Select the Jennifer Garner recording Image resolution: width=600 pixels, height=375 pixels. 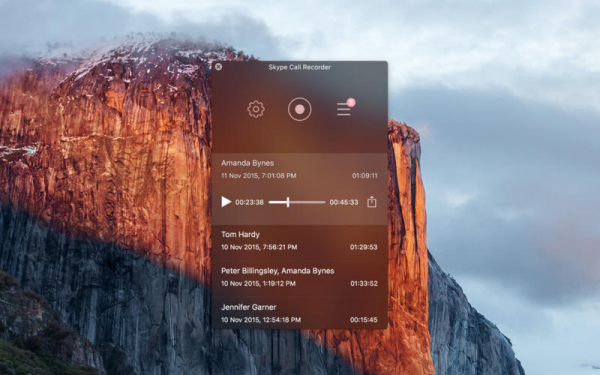299,313
